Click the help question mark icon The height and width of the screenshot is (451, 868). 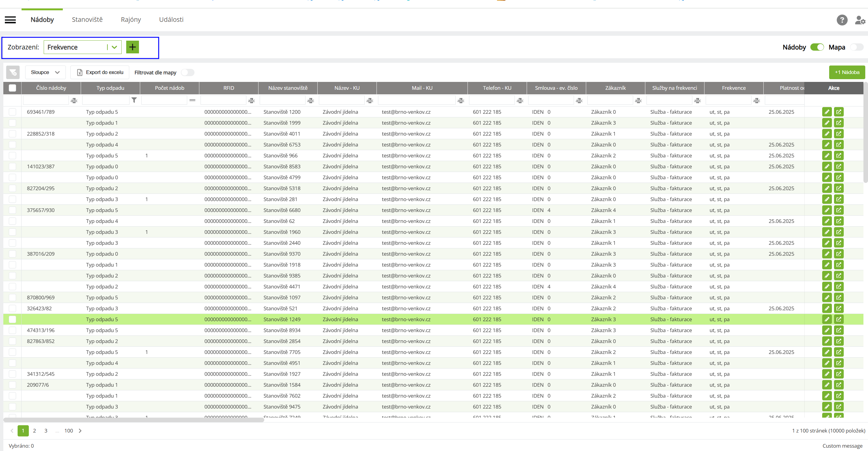pyautogui.click(x=842, y=20)
